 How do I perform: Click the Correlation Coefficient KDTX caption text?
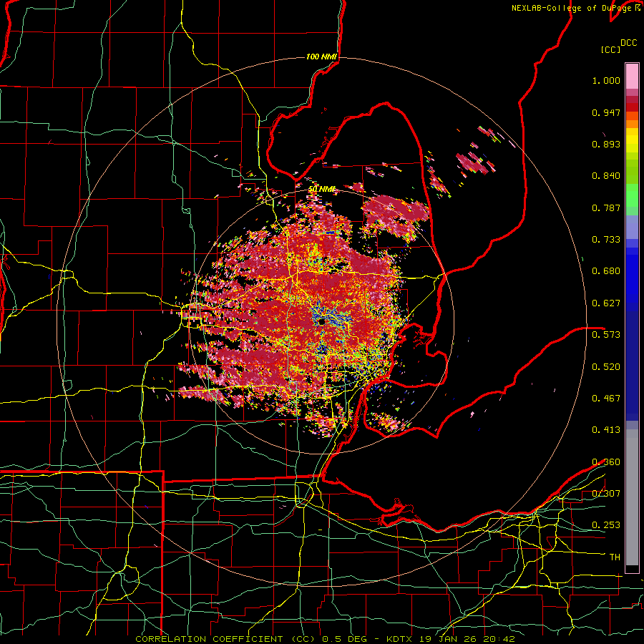point(325,639)
